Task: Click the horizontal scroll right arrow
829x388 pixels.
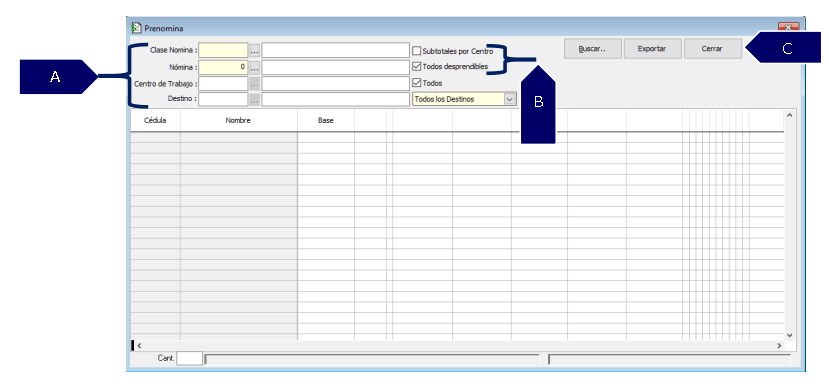Action: (x=779, y=345)
